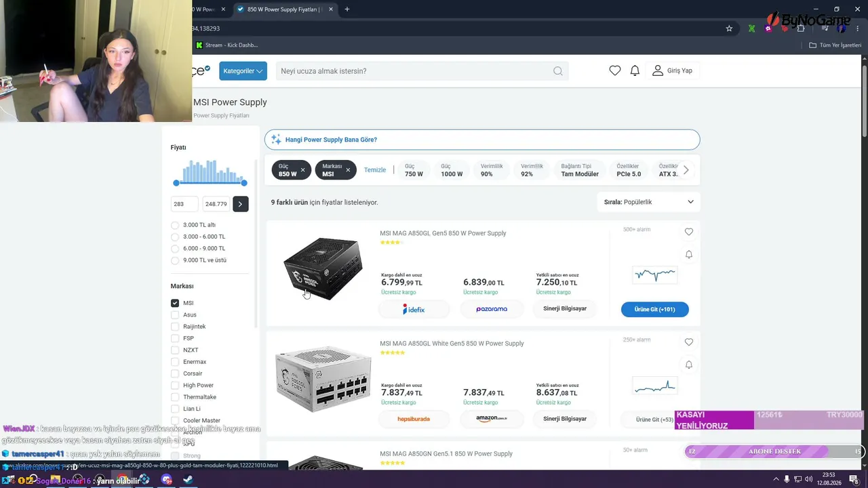Screen dimensions: 868x488
Task: Apply the price range with the arrow button
Action: click(x=241, y=204)
